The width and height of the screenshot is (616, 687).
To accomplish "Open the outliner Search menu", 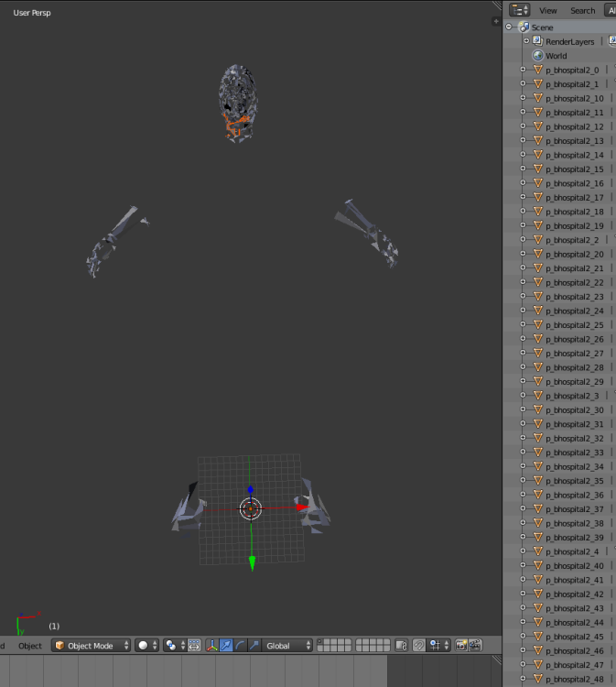I will [x=582, y=10].
